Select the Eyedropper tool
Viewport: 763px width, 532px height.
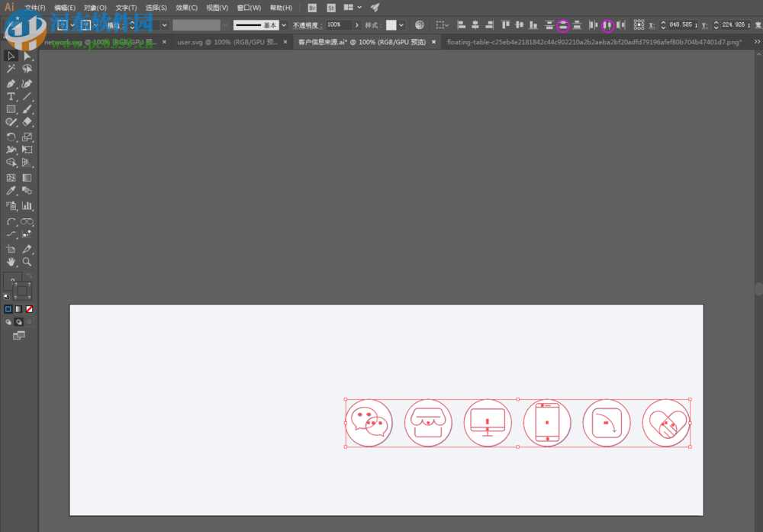click(x=11, y=191)
